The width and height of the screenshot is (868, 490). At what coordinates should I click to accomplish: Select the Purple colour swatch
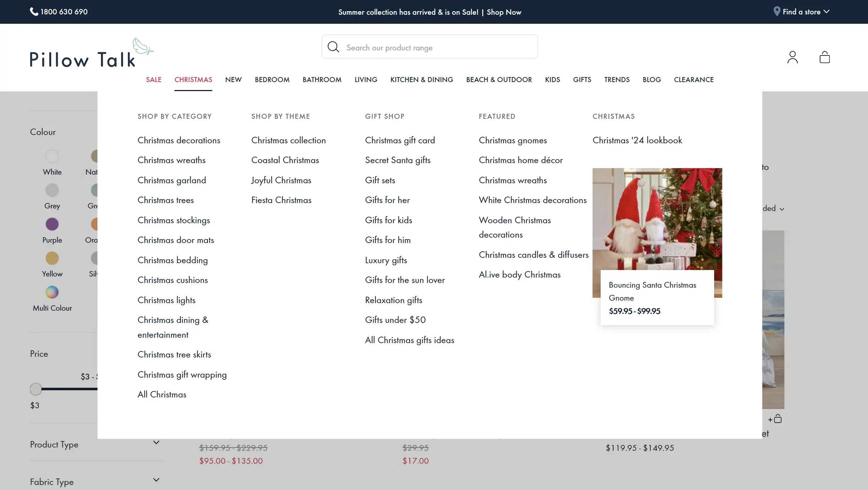(x=52, y=224)
